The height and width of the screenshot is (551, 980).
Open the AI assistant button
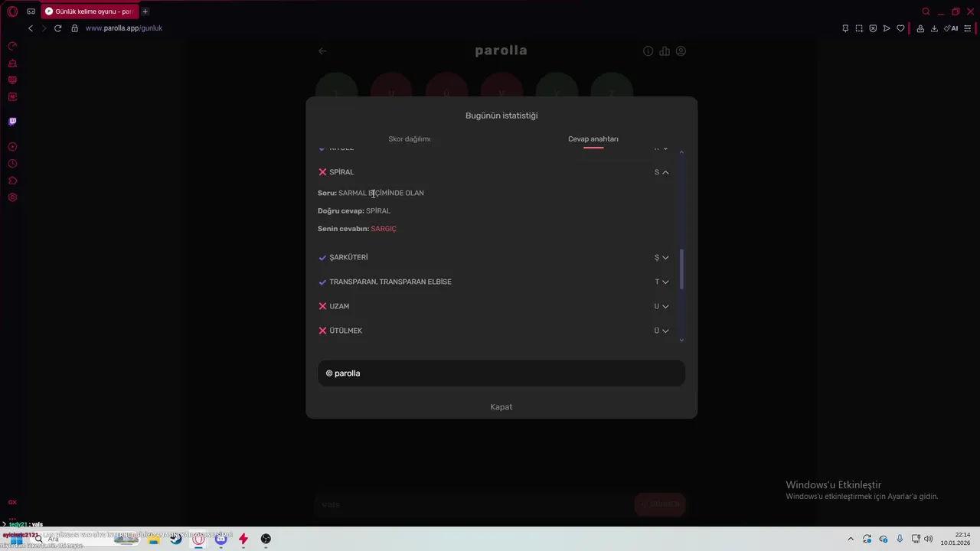coord(951,28)
